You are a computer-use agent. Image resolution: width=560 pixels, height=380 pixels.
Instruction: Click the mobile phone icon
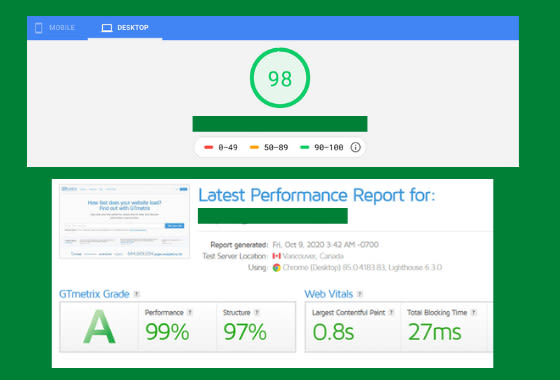click(39, 28)
